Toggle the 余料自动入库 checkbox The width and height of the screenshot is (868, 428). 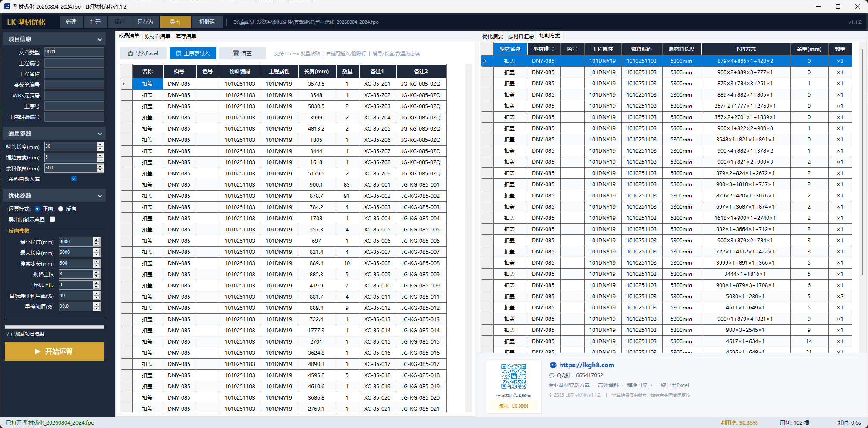tap(74, 179)
